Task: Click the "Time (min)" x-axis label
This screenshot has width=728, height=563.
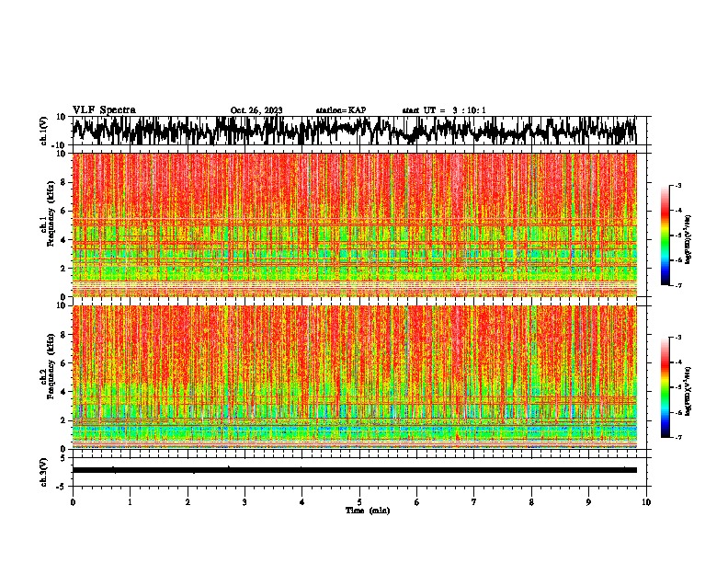Action: point(368,511)
